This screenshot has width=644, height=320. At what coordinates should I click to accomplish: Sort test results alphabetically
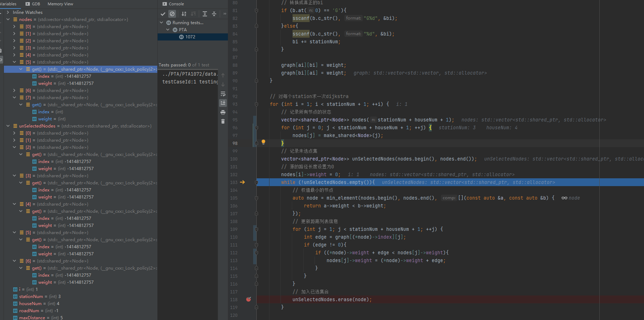pyautogui.click(x=184, y=14)
